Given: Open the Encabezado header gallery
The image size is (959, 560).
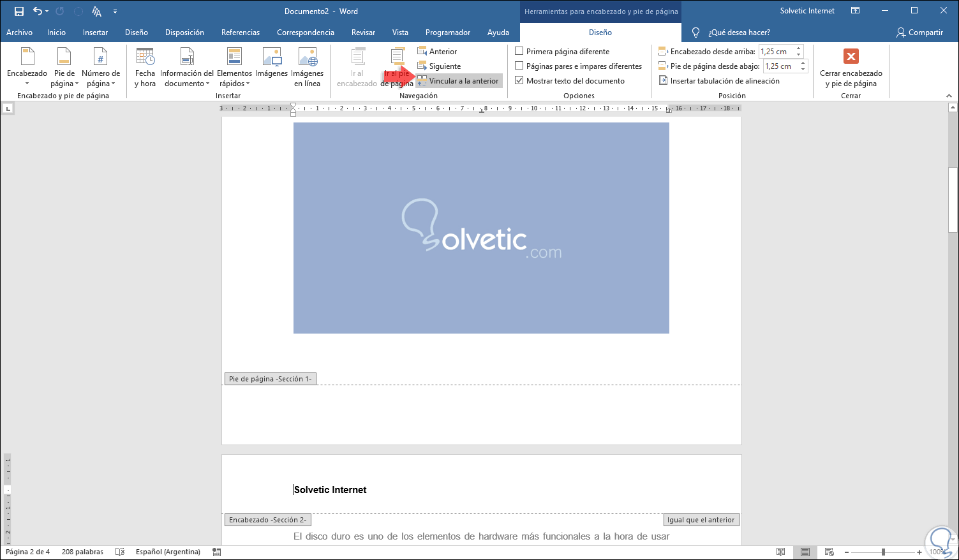Looking at the screenshot, I should (27, 68).
